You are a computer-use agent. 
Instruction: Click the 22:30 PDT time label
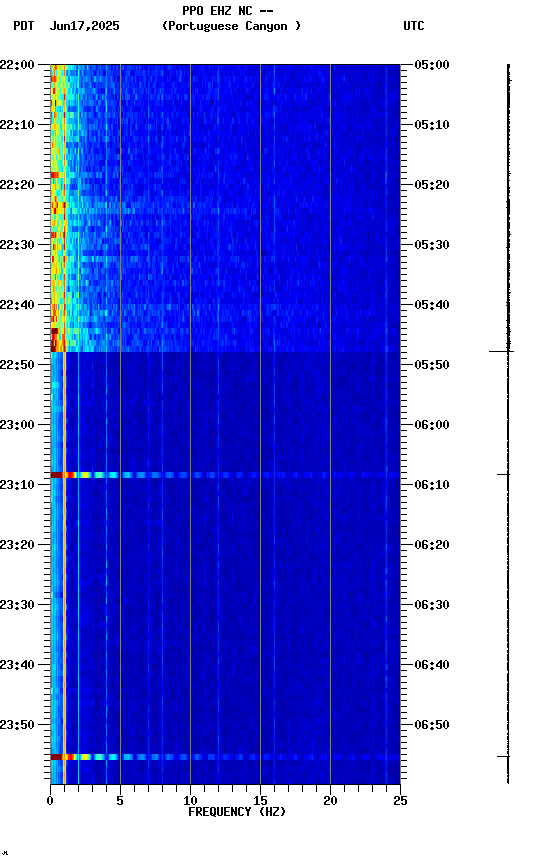tap(17, 245)
